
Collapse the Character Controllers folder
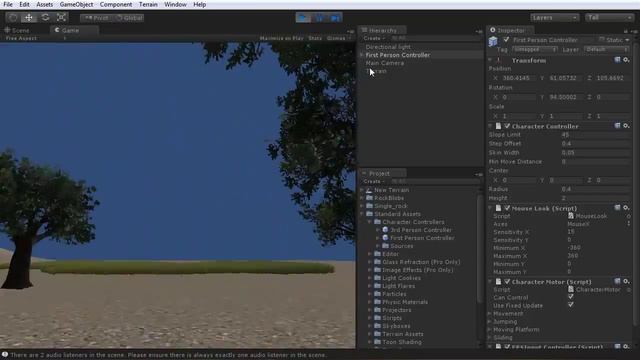coord(370,222)
